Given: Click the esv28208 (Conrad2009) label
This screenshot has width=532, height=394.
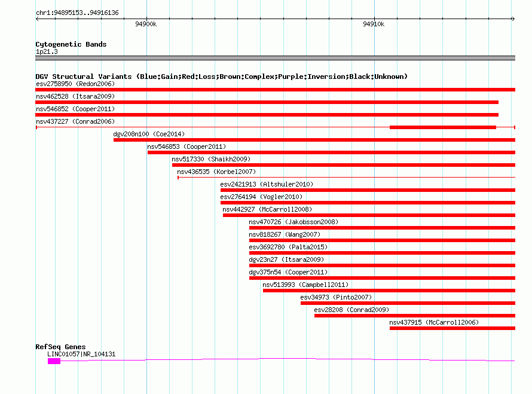Looking at the screenshot, I should tap(351, 310).
